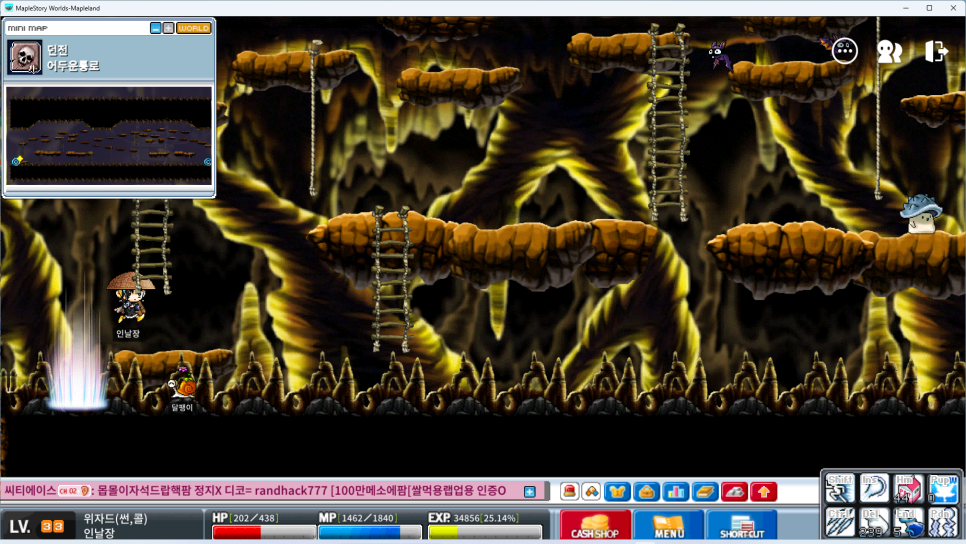Use the Ins quickslot skill
The image size is (966, 544).
pyautogui.click(x=874, y=489)
